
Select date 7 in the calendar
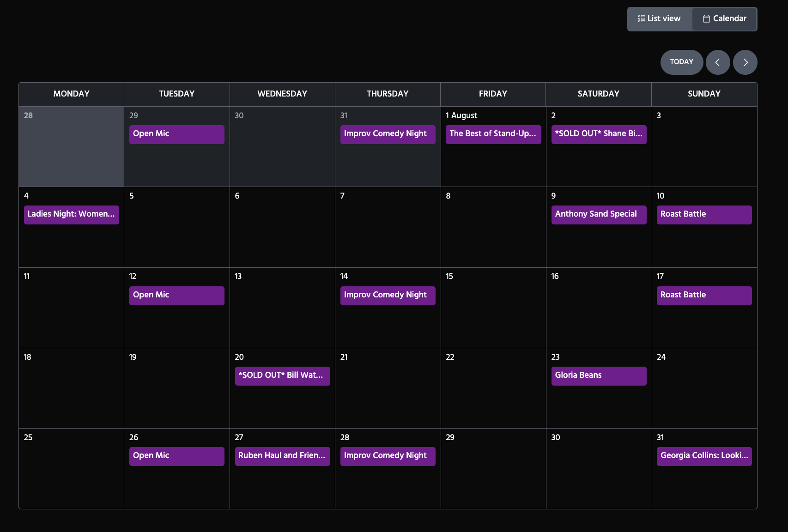pos(388,227)
